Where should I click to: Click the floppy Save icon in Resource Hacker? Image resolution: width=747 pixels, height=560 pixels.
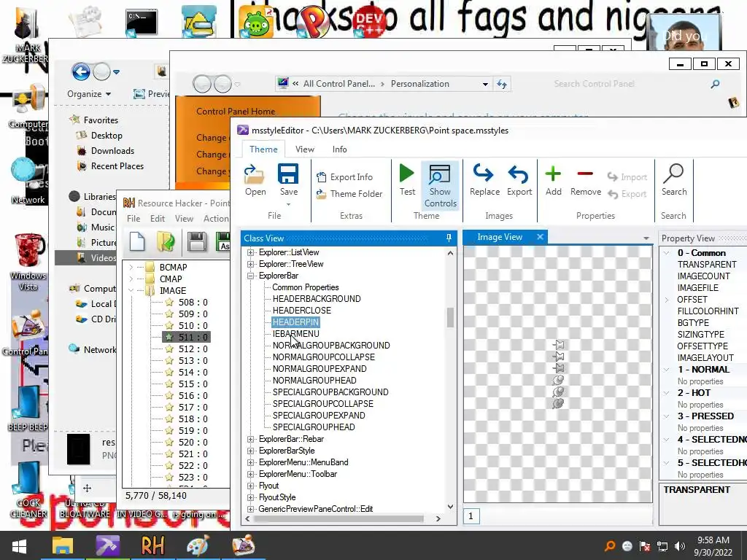click(x=197, y=241)
